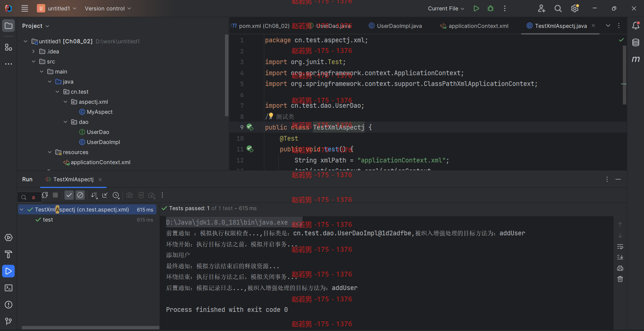This screenshot has height=331, width=644.
Task: Collapse the resources folder
Action: pos(49,152)
